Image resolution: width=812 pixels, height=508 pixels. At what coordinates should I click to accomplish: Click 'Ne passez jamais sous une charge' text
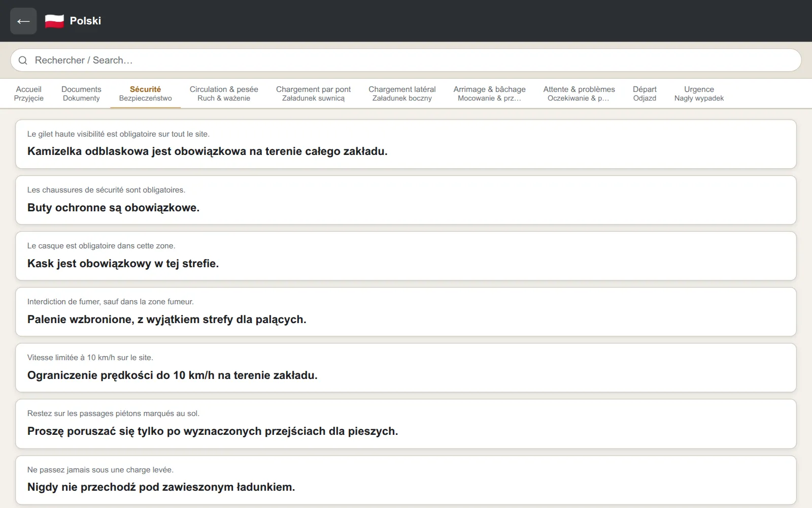100,470
